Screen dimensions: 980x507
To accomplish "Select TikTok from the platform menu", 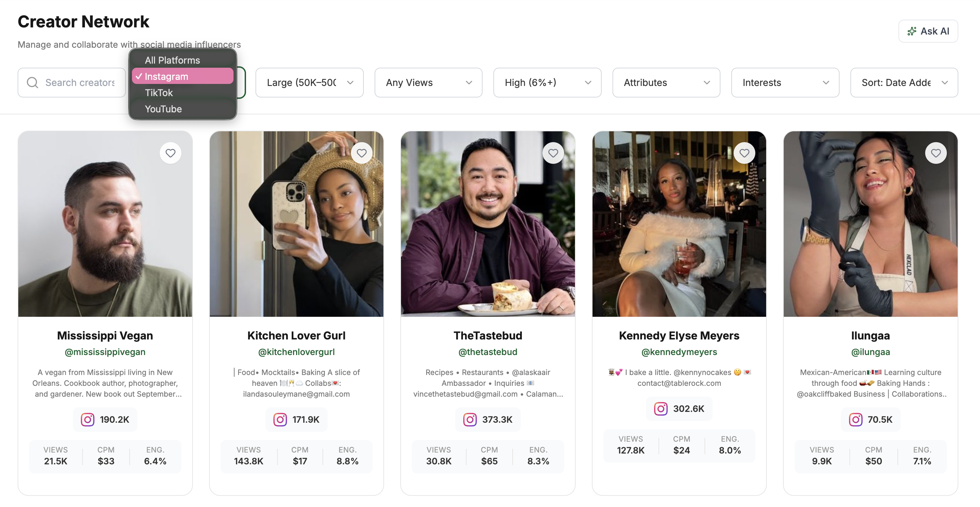I will pyautogui.click(x=159, y=93).
